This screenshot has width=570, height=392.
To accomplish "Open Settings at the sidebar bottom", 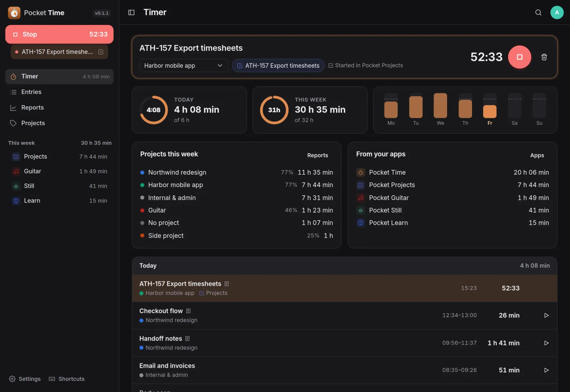I will coord(25,379).
